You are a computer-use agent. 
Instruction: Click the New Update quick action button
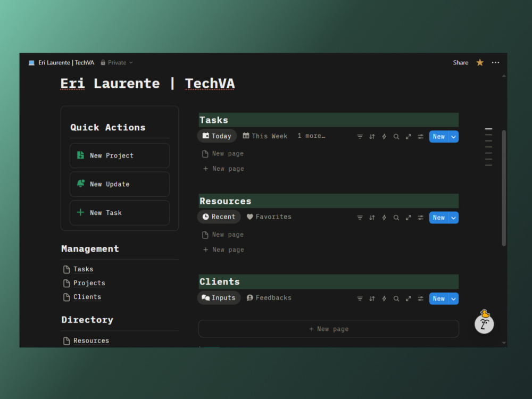point(119,184)
